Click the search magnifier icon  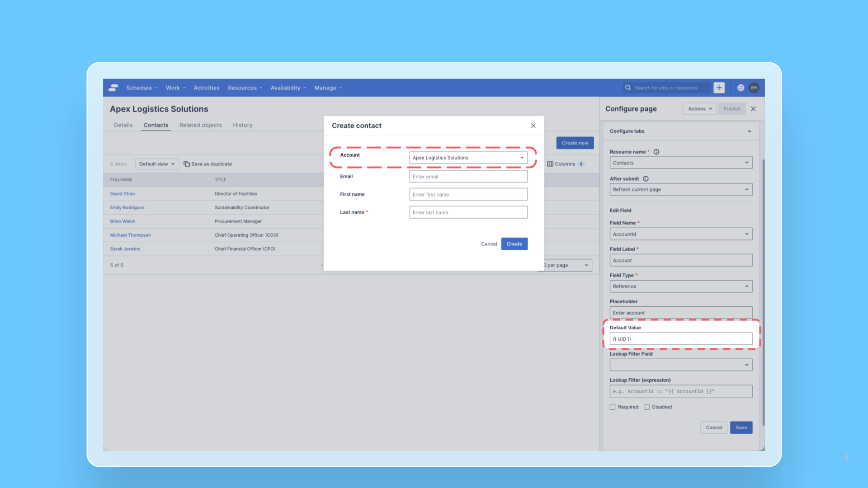click(628, 88)
